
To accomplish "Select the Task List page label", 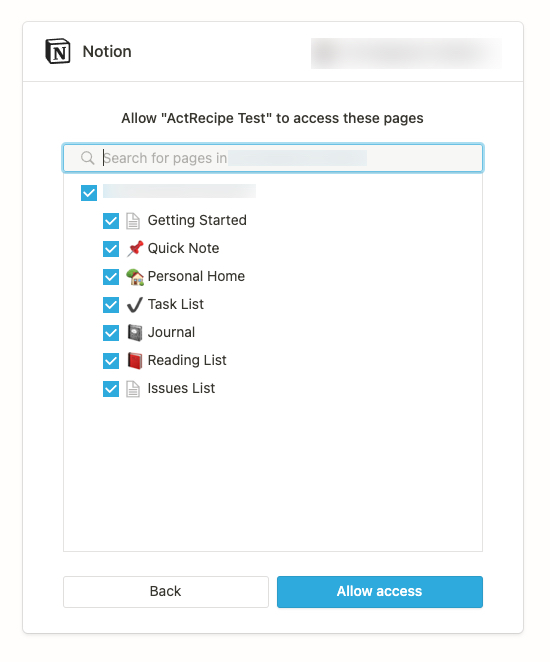I will pyautogui.click(x=176, y=304).
